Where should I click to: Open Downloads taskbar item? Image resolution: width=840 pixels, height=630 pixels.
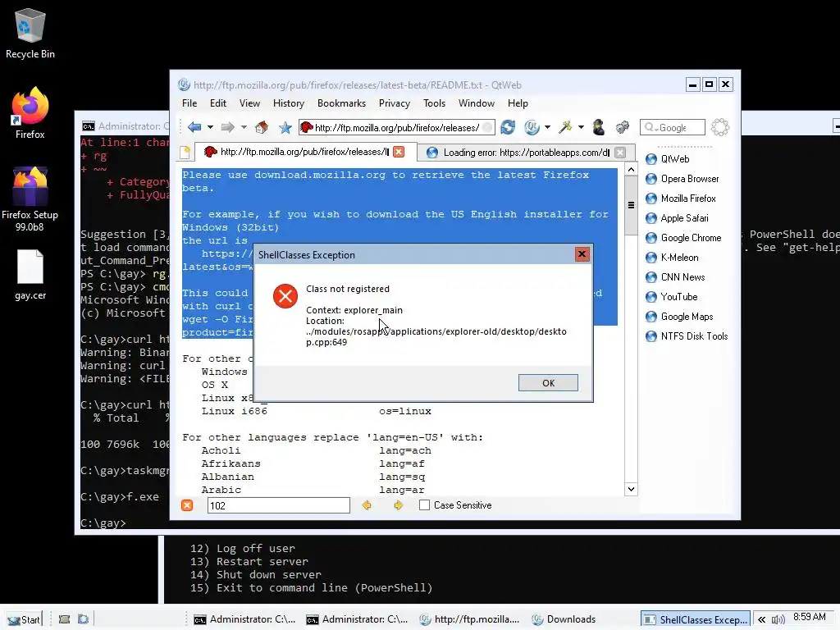564,619
